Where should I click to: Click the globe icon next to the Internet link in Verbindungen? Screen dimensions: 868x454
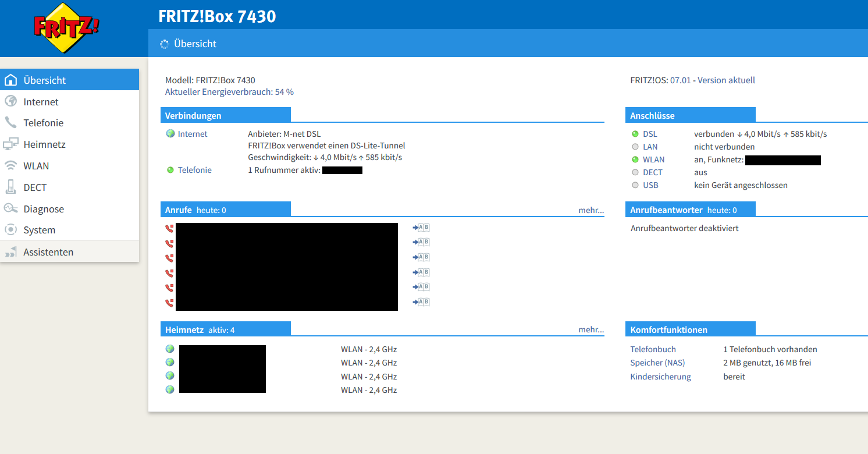[x=170, y=133]
